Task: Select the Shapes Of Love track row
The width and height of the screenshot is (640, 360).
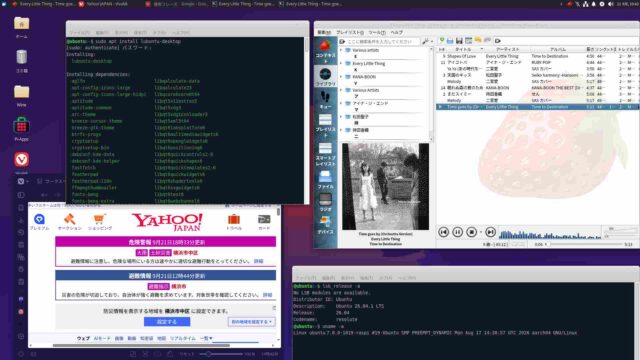Action: point(537,56)
